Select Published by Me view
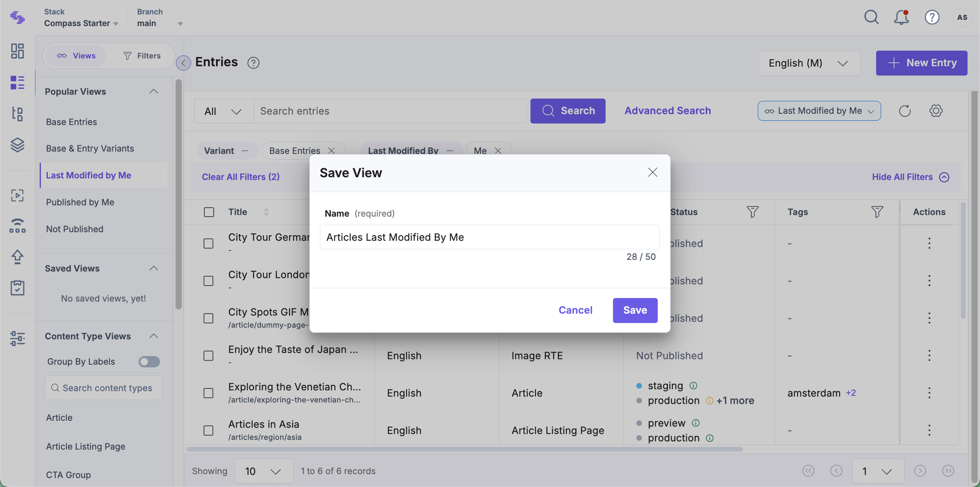The height and width of the screenshot is (487, 980). [x=80, y=202]
